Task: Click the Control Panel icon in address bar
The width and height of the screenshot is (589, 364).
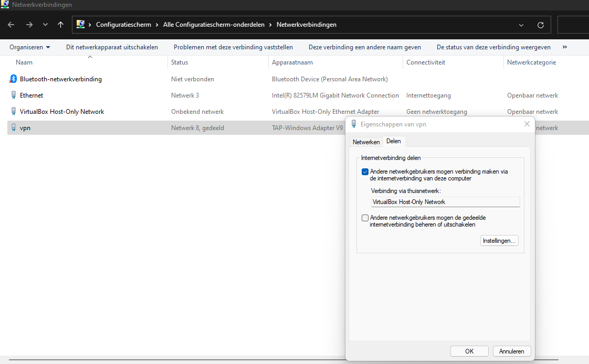Action: (80, 25)
